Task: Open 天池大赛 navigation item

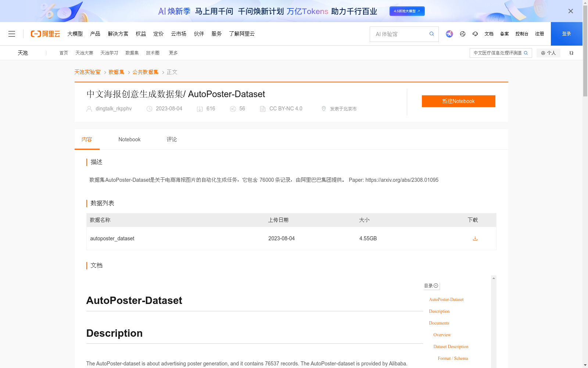Action: [84, 53]
